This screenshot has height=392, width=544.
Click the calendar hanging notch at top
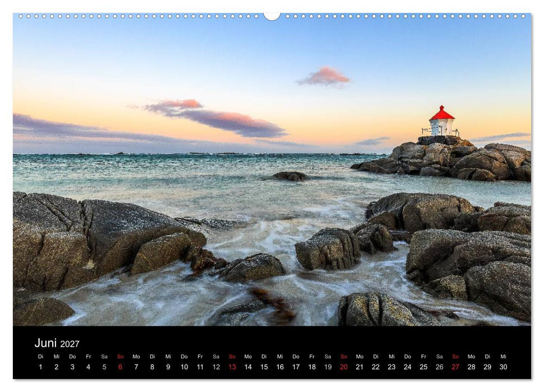pyautogui.click(x=272, y=16)
